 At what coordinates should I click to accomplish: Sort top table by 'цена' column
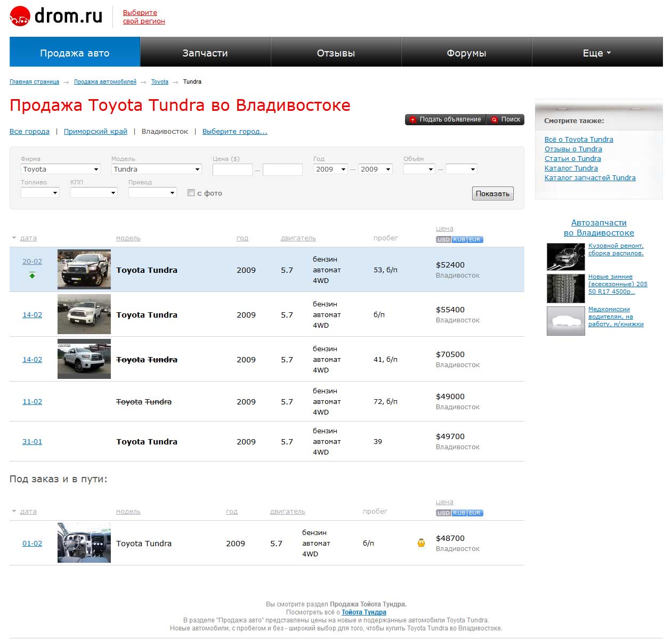[444, 229]
